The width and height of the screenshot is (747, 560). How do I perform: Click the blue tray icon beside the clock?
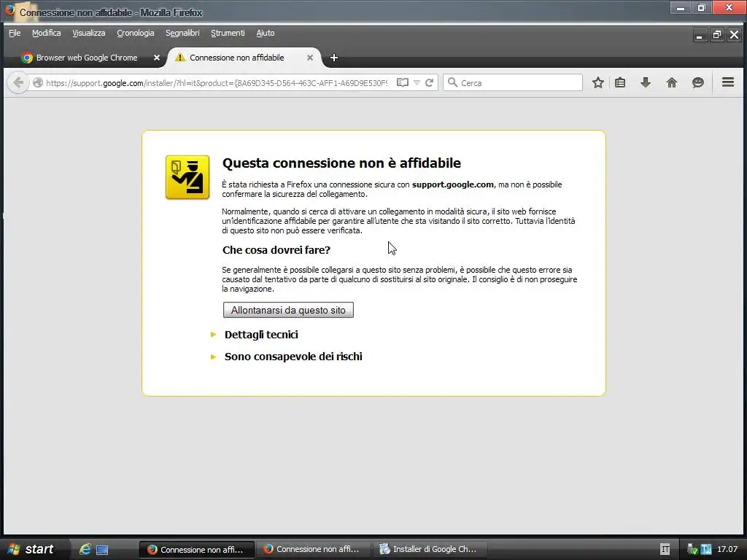point(706,550)
